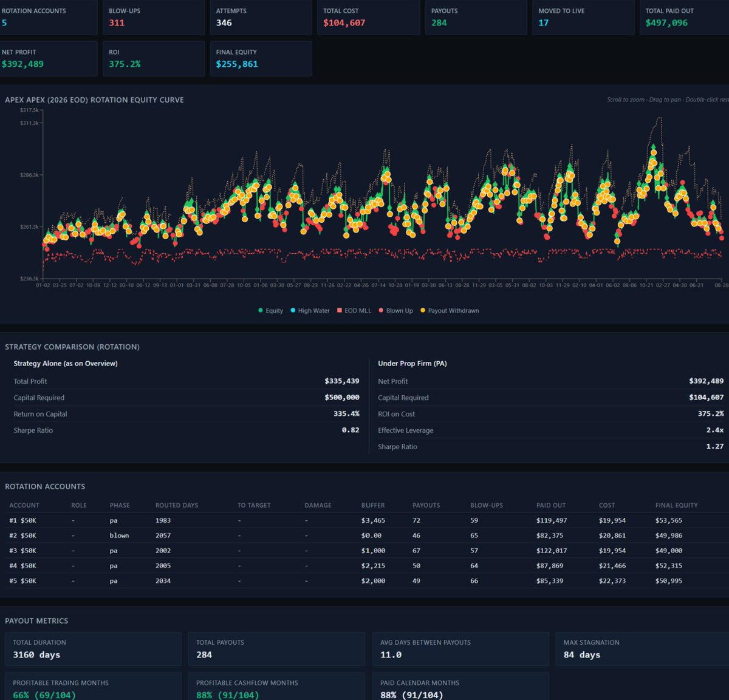Click blow-ups count 66 for account #5
729x700 pixels.
point(474,581)
